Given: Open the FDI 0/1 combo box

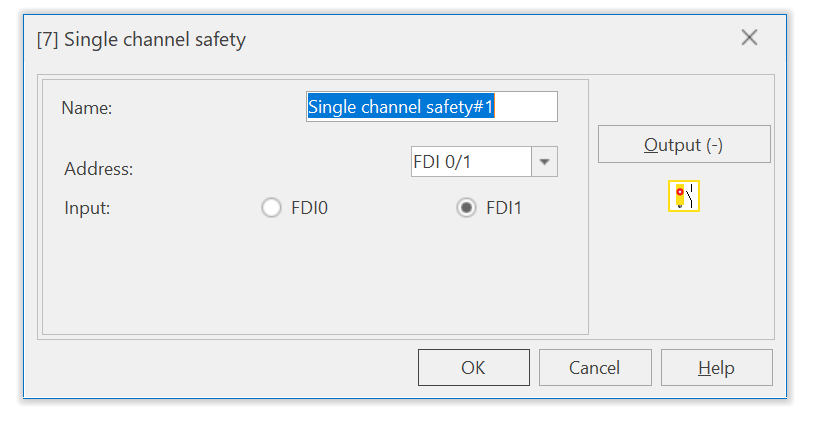Looking at the screenshot, I should click(484, 161).
